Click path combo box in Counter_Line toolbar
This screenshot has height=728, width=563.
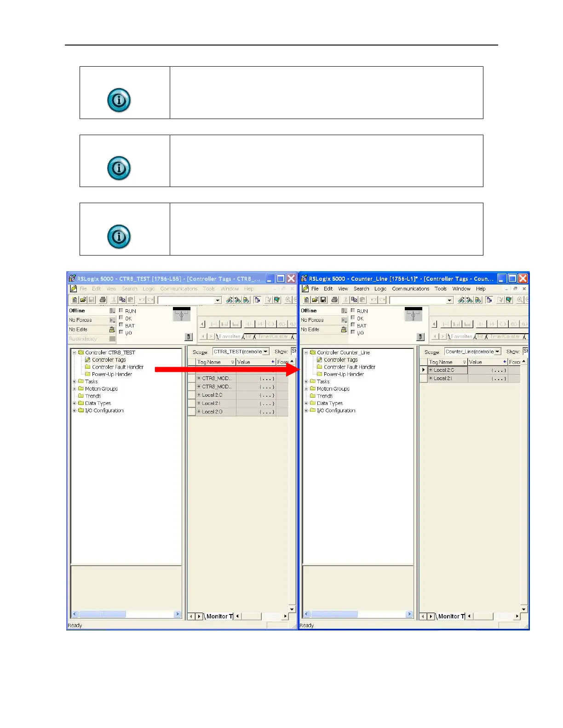point(421,300)
